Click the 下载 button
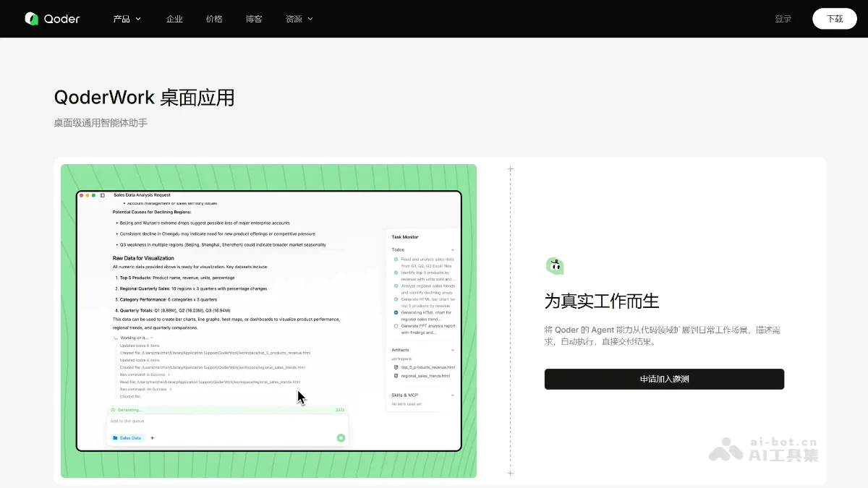 click(x=835, y=18)
